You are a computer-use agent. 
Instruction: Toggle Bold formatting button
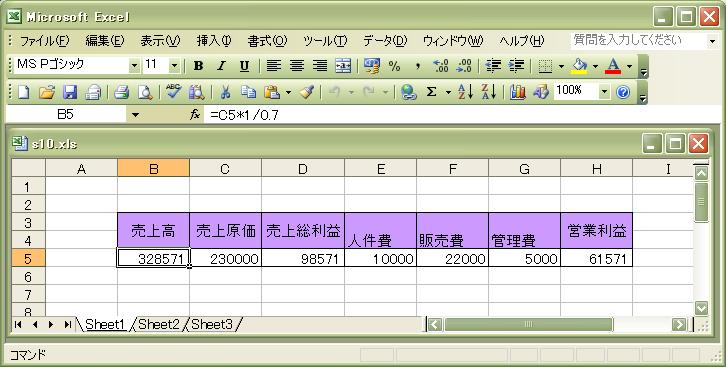[198, 66]
